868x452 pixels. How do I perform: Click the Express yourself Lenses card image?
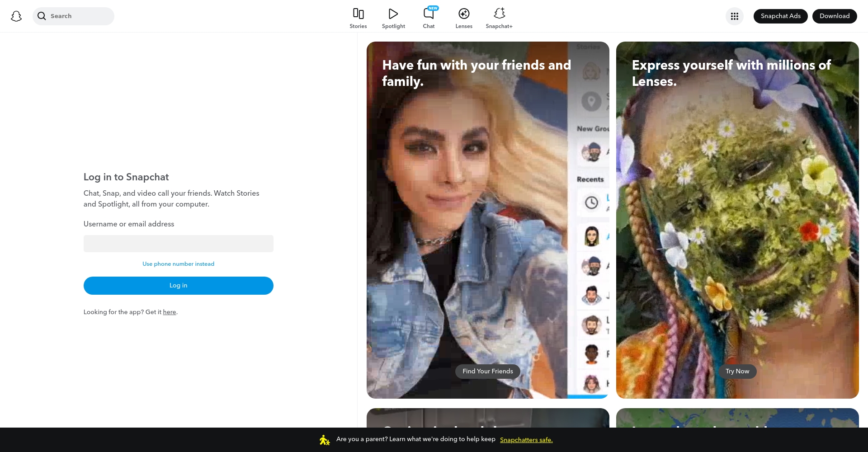click(x=737, y=220)
